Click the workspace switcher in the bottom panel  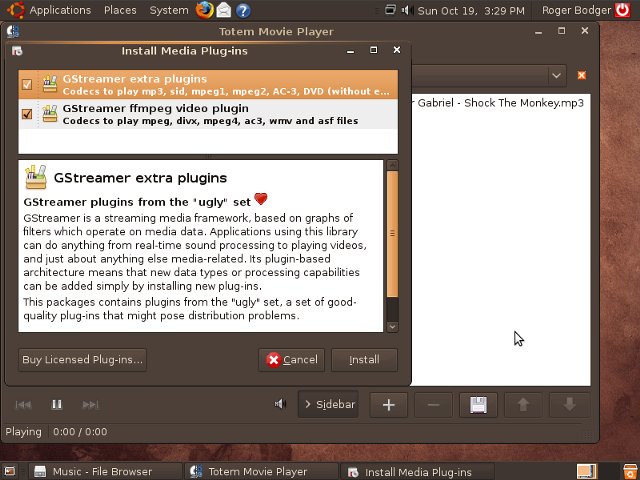click(587, 472)
